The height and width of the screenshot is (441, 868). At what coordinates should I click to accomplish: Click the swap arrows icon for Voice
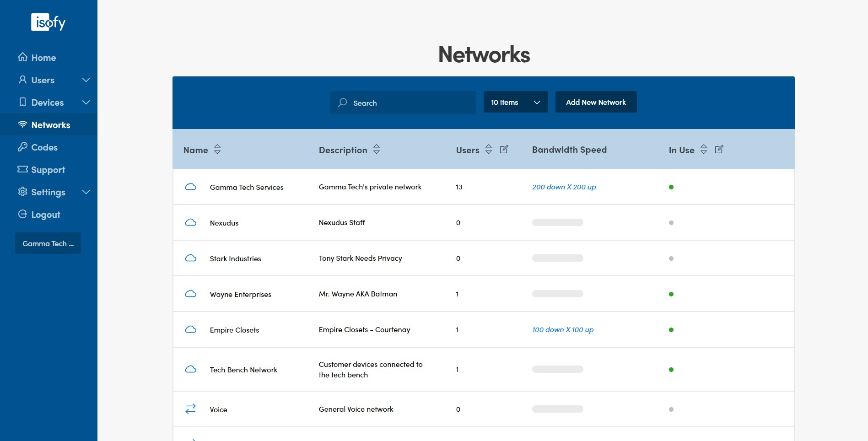[191, 409]
